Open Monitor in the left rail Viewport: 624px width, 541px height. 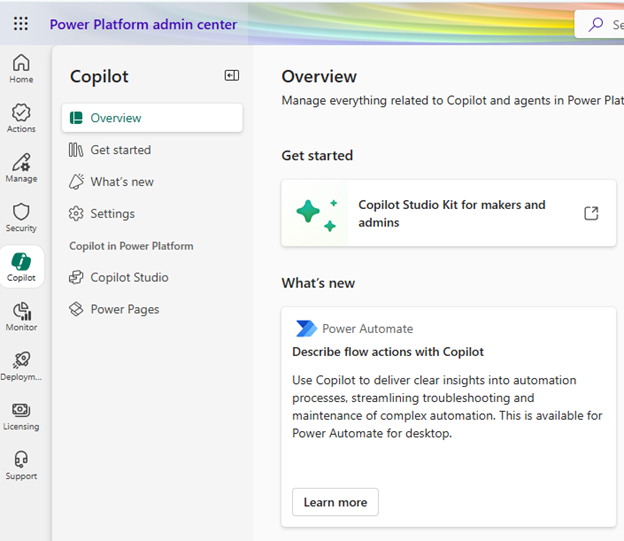tap(21, 317)
